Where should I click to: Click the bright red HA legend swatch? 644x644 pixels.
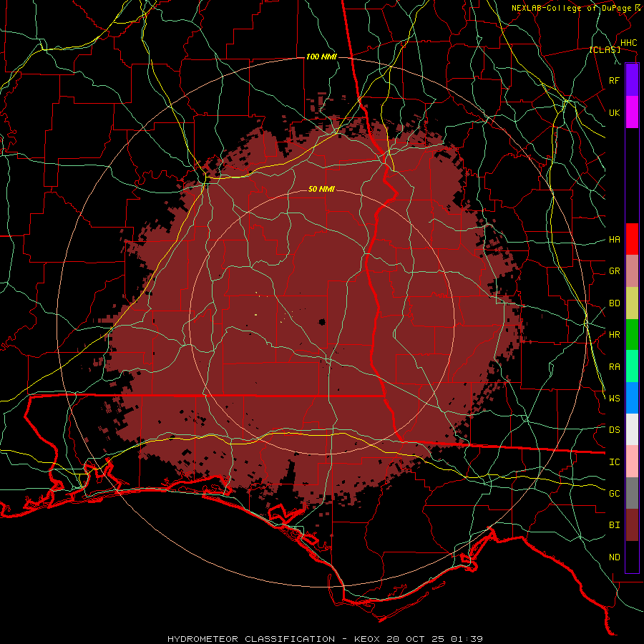(x=632, y=239)
